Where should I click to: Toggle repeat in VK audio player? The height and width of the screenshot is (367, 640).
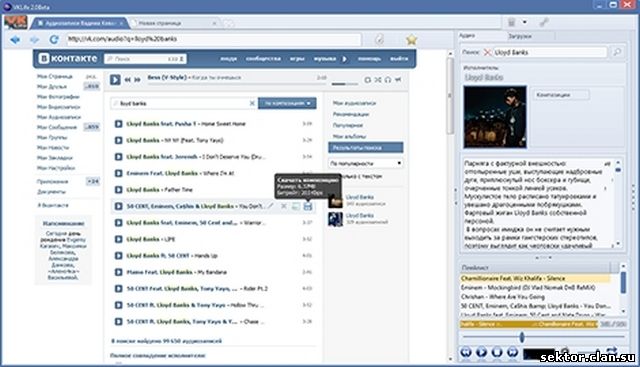[367, 80]
